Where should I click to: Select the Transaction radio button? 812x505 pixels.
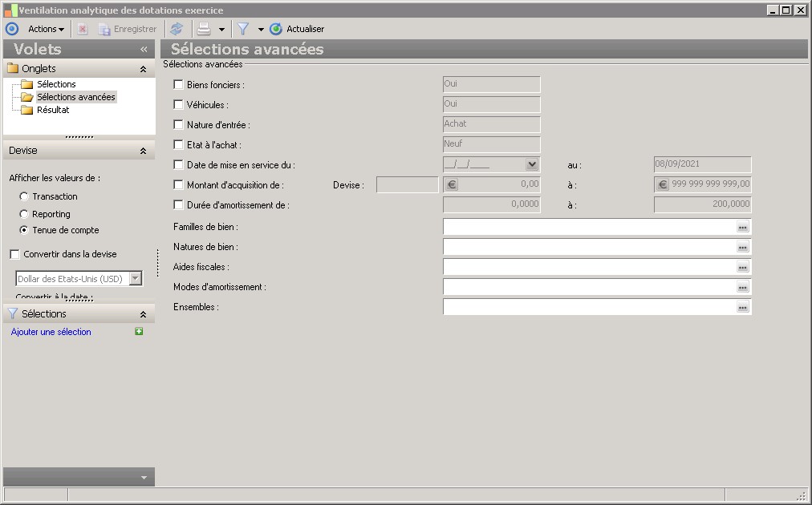pos(24,196)
